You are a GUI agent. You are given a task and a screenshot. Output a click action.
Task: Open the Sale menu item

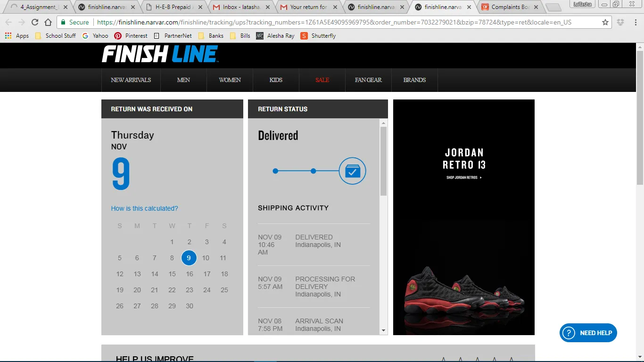point(322,80)
